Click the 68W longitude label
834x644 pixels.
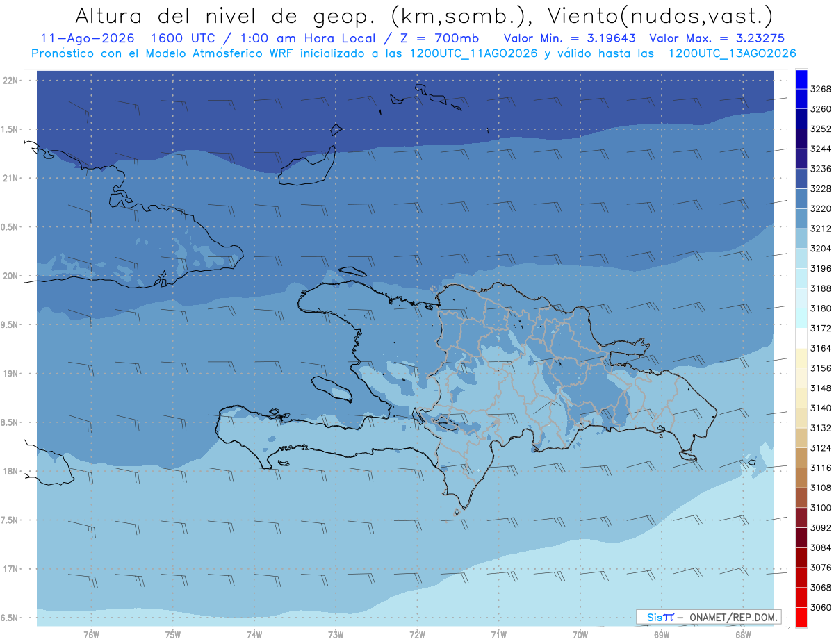[x=743, y=635]
